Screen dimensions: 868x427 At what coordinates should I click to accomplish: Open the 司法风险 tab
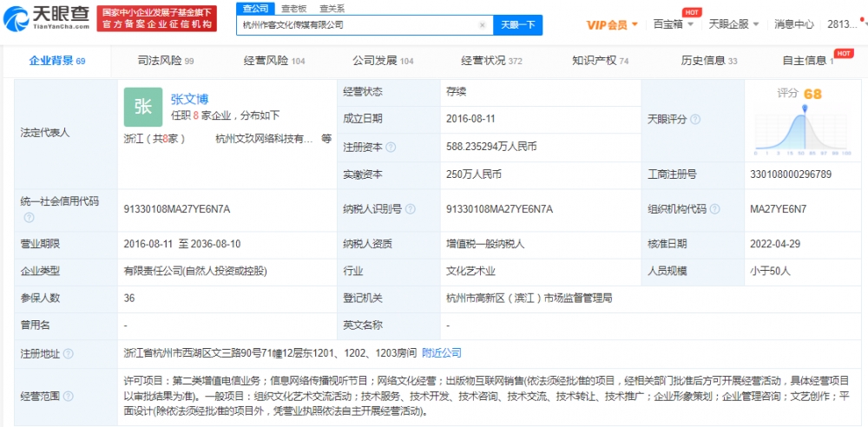(166, 61)
